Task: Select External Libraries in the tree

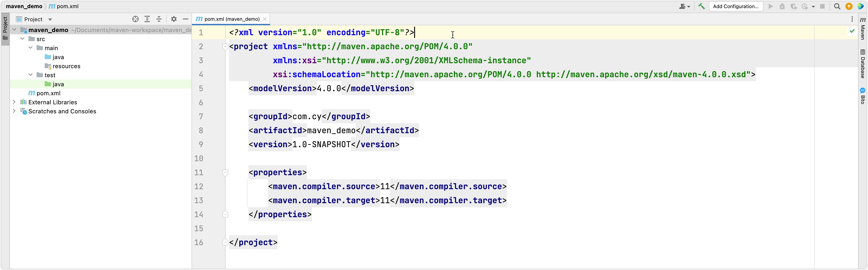Action: (x=49, y=102)
